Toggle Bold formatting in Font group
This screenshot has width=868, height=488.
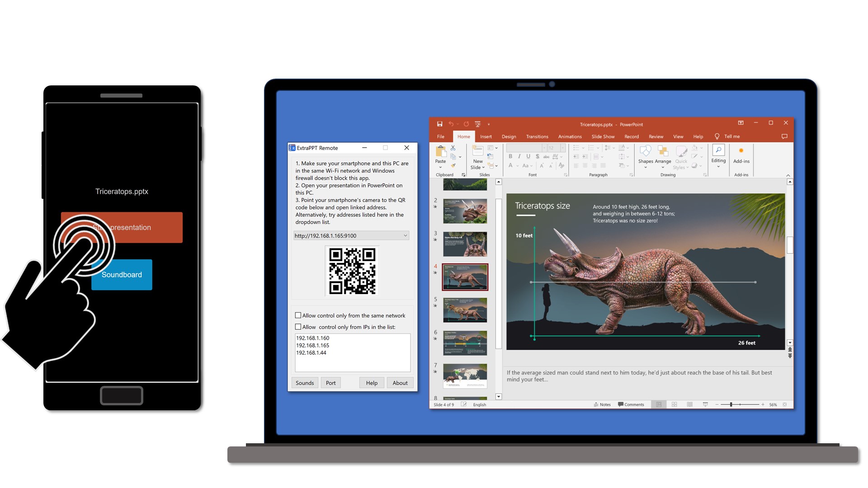point(510,156)
